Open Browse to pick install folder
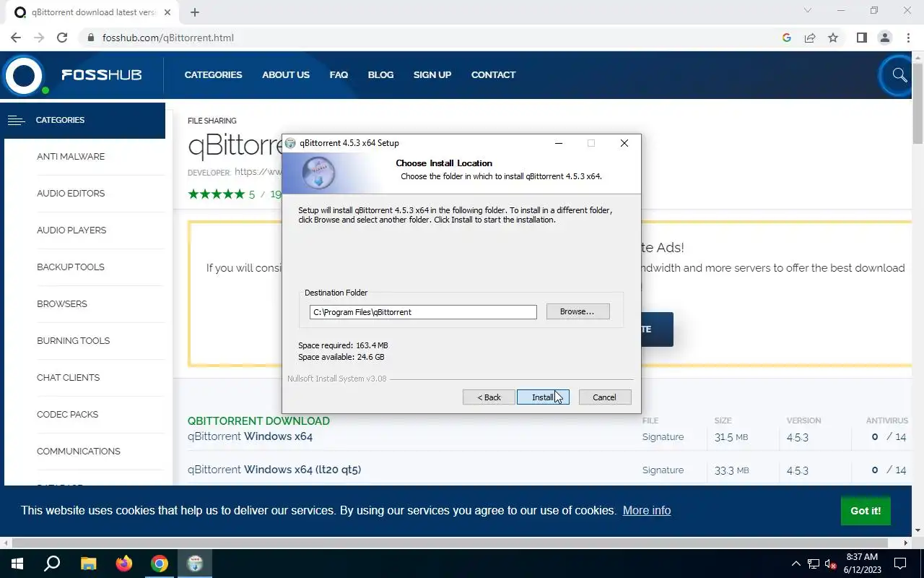 click(x=577, y=311)
